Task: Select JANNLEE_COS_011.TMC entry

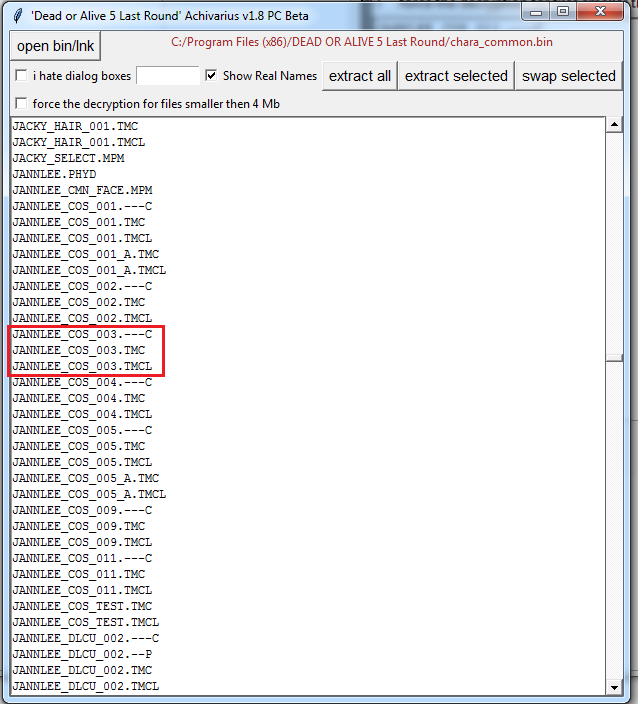Action: [79, 574]
